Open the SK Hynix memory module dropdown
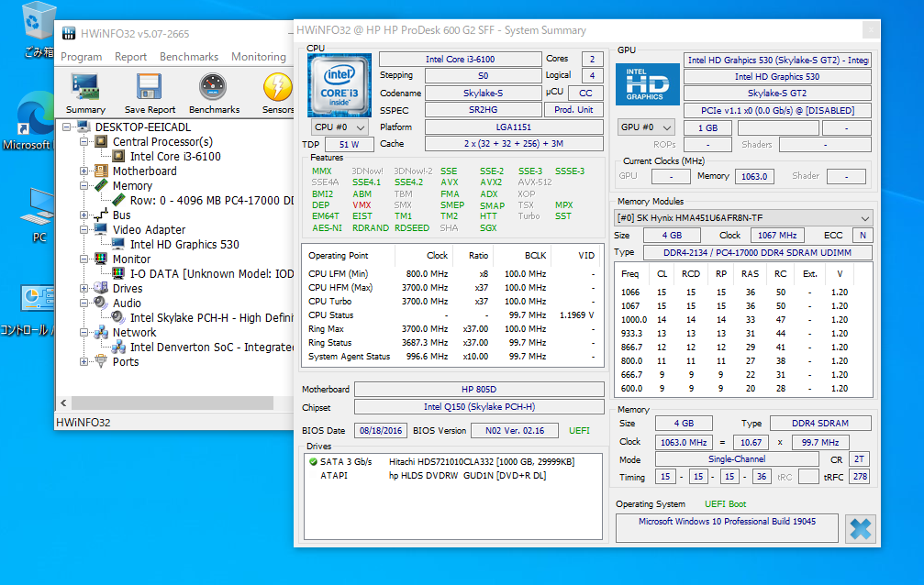The width and height of the screenshot is (924, 585). [743, 218]
